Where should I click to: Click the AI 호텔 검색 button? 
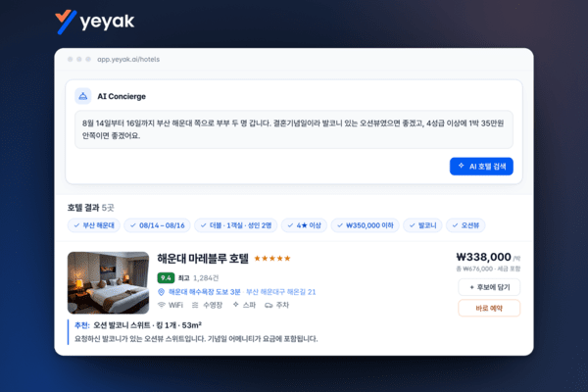(481, 167)
